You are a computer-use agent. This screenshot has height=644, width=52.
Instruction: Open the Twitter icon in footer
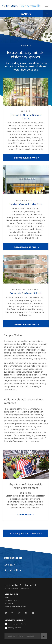[6, 613]
